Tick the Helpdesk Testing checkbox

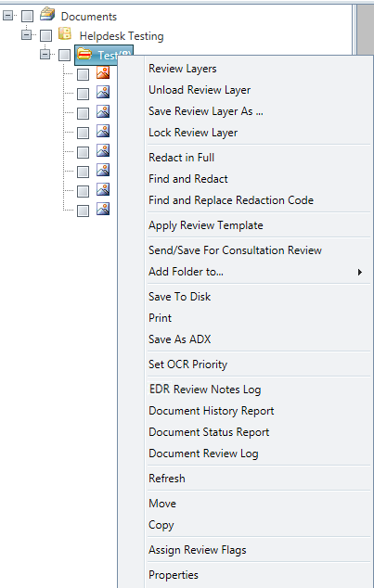pyautogui.click(x=45, y=35)
